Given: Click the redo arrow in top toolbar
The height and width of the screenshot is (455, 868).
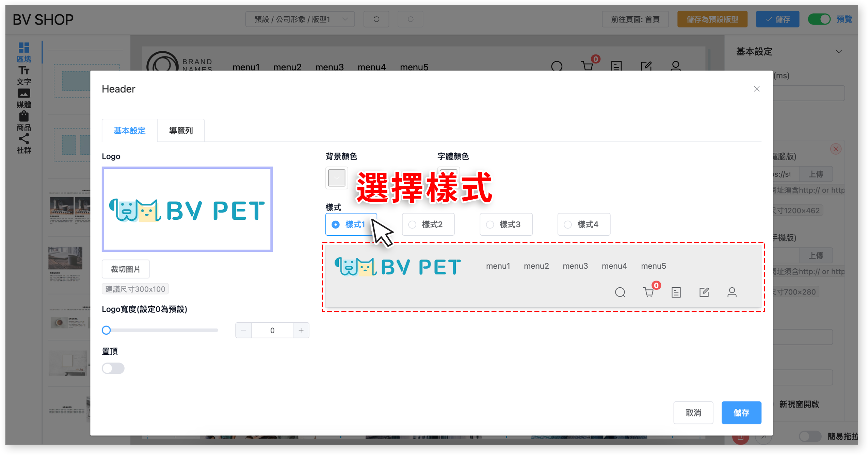Looking at the screenshot, I should pos(411,19).
